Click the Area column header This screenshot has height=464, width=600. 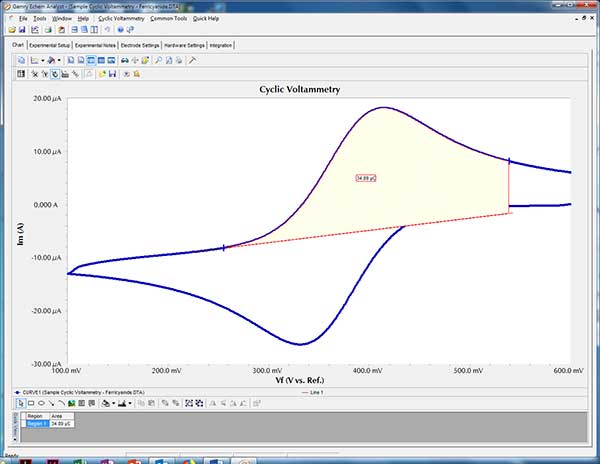click(61, 416)
